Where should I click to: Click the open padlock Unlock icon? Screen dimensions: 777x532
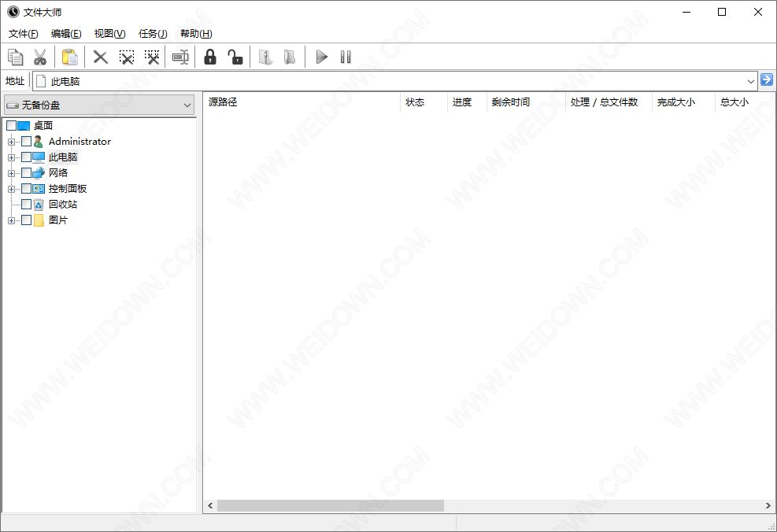click(x=235, y=57)
